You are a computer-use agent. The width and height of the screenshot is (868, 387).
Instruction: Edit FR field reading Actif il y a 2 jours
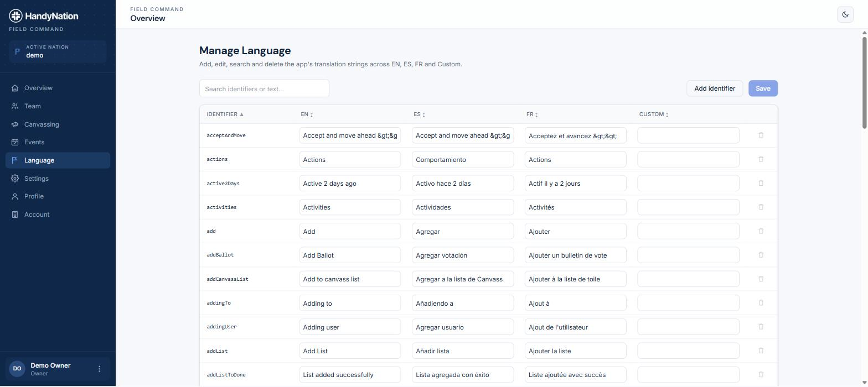tap(576, 183)
